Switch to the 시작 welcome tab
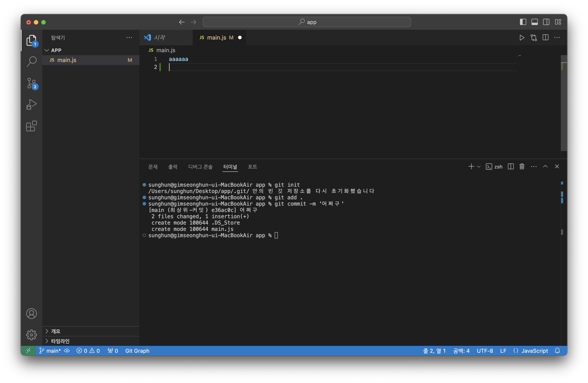Viewport: 588px width, 383px height. (159, 38)
